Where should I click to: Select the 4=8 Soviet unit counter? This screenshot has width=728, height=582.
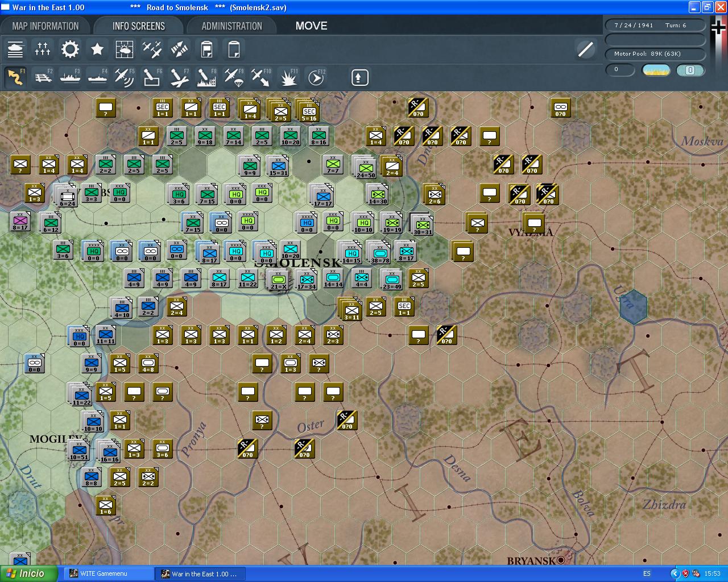coord(148,363)
